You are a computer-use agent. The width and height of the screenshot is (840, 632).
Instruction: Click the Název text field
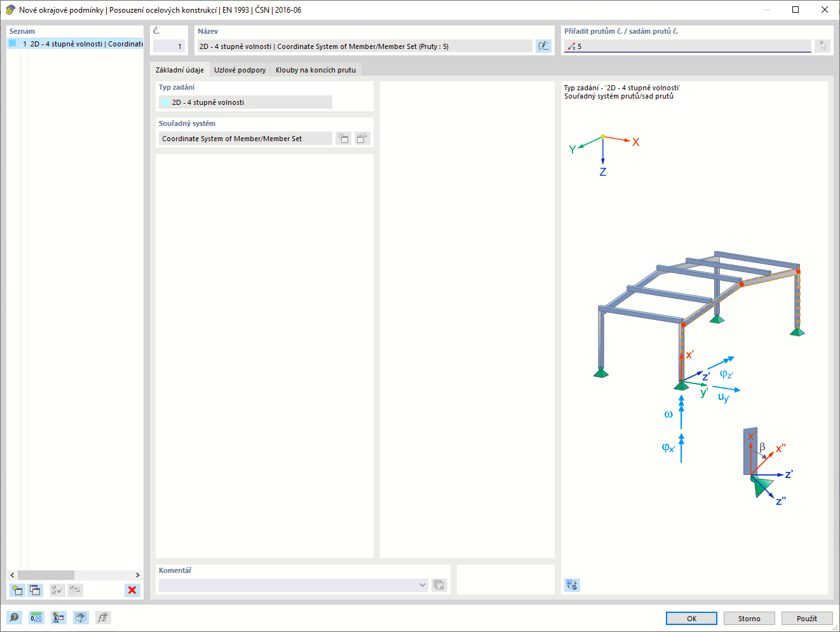coord(365,46)
